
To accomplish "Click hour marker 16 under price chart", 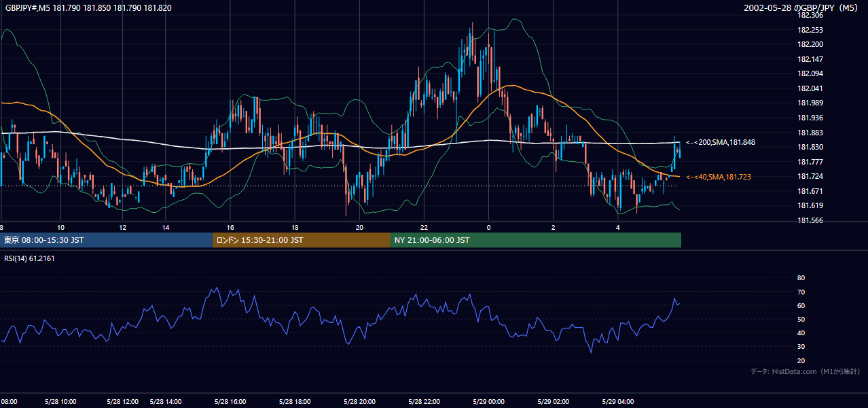I will pyautogui.click(x=230, y=227).
